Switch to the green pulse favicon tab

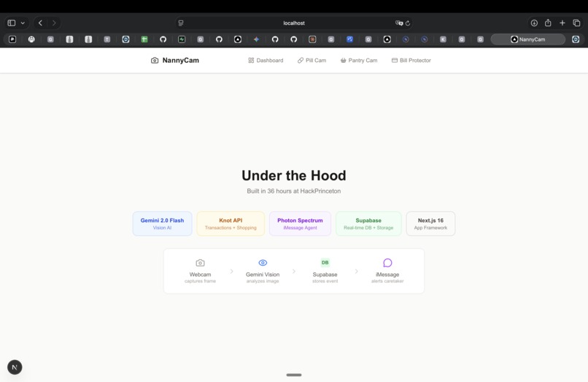[182, 39]
